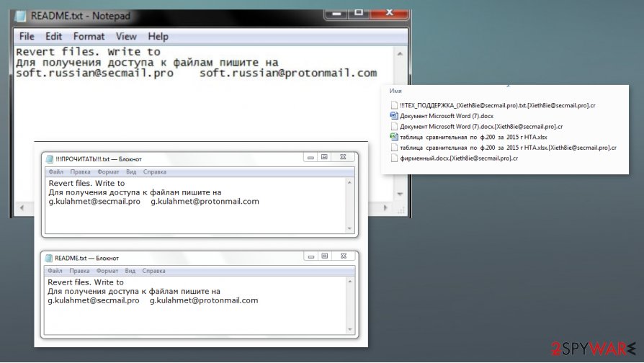Screen dimensions: 644x363
Task: Minimize the !!!ПРОЧИТАТЬ!!!.txt window
Action: [x=310, y=157]
